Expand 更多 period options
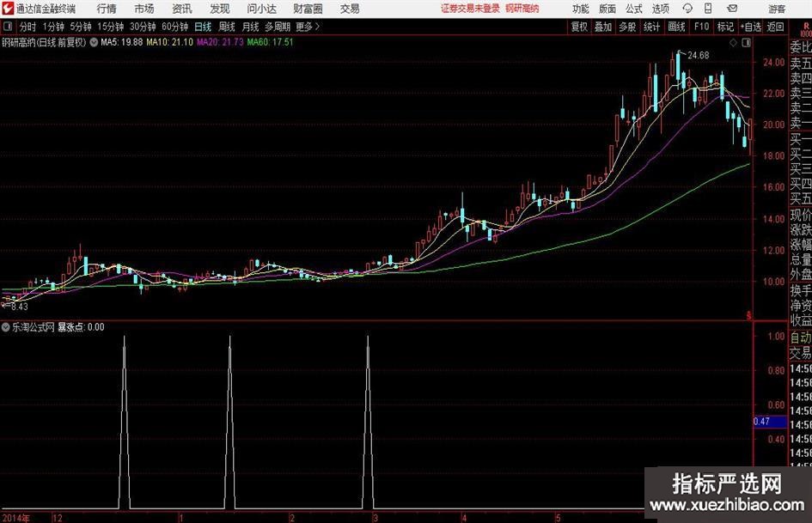Image resolution: width=812 pixels, height=523 pixels. click(x=307, y=27)
